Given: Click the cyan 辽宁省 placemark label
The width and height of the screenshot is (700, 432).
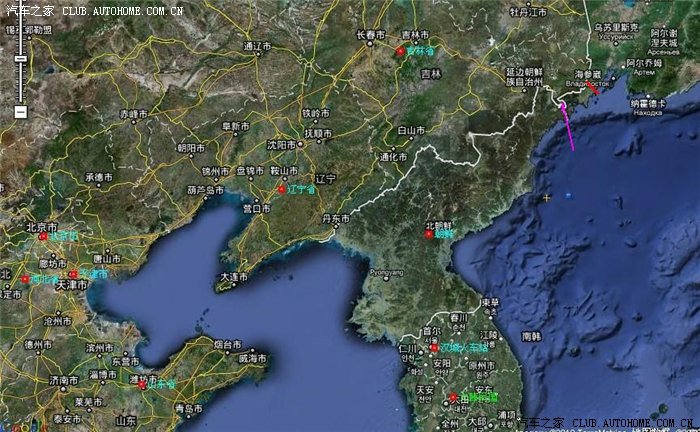Looking at the screenshot, I should [x=301, y=189].
